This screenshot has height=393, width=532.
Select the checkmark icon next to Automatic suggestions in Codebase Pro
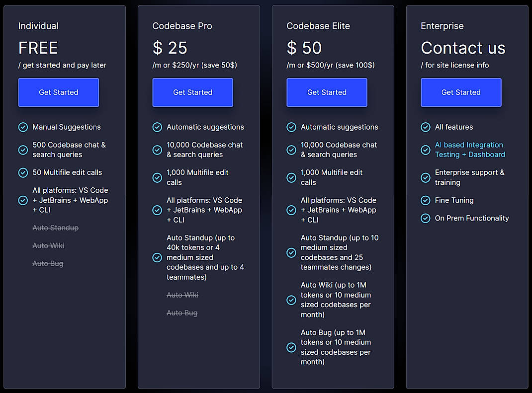tap(157, 127)
